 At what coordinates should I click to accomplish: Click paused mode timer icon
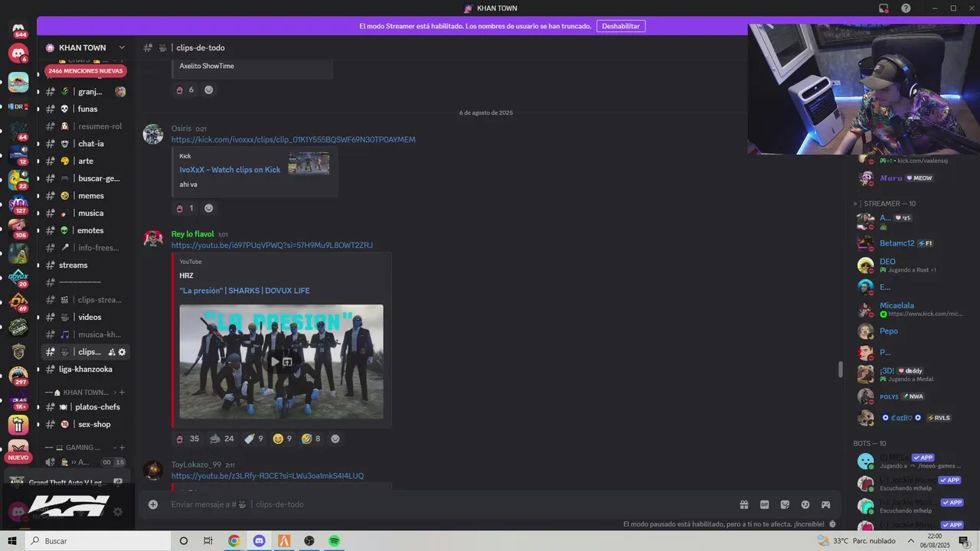tap(832, 524)
